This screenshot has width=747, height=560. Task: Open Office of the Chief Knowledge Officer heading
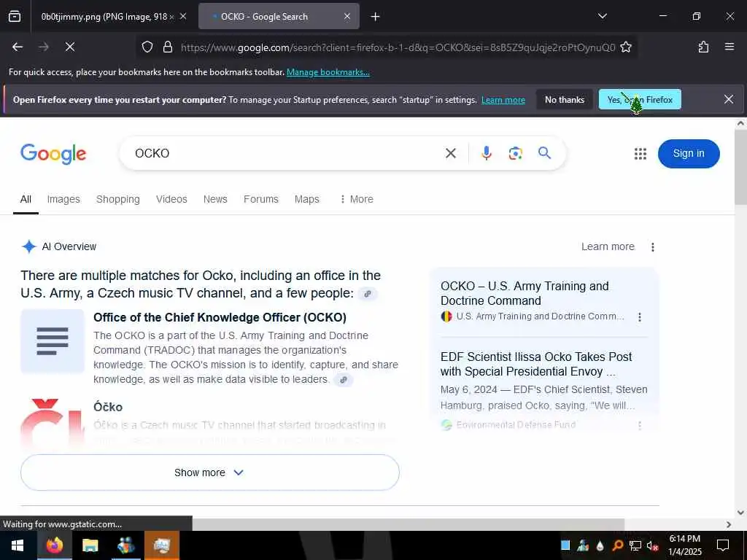pyautogui.click(x=220, y=318)
